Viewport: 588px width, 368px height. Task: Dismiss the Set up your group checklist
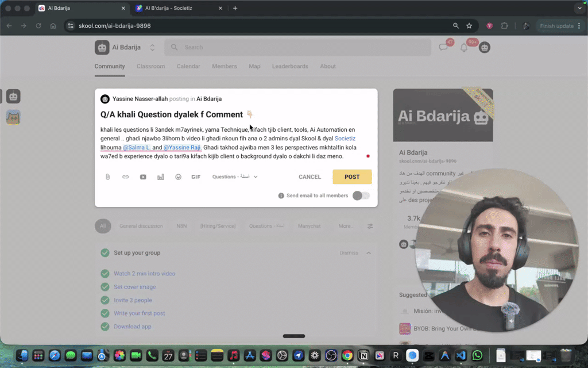point(349,253)
